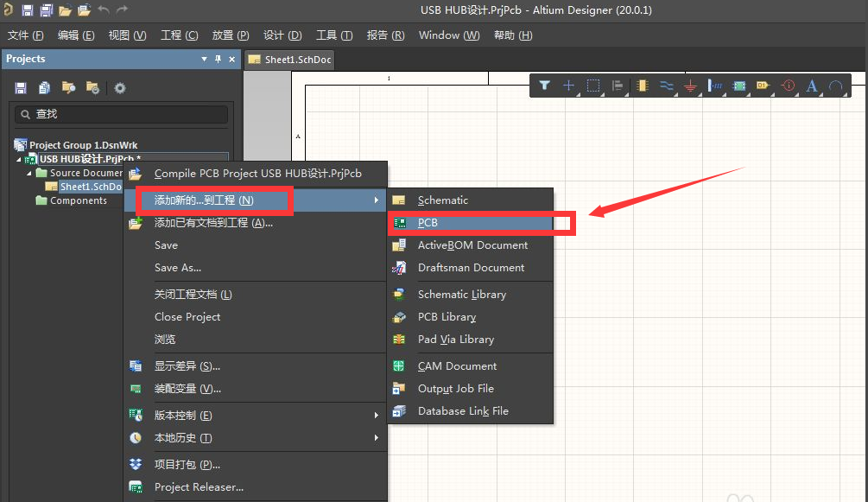Open the 工程 (C) menu

click(x=179, y=35)
